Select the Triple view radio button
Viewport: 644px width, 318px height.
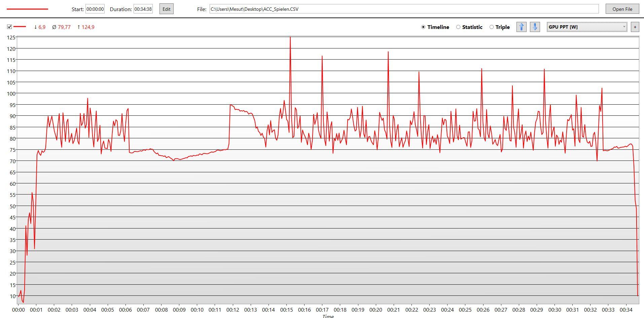click(x=492, y=27)
